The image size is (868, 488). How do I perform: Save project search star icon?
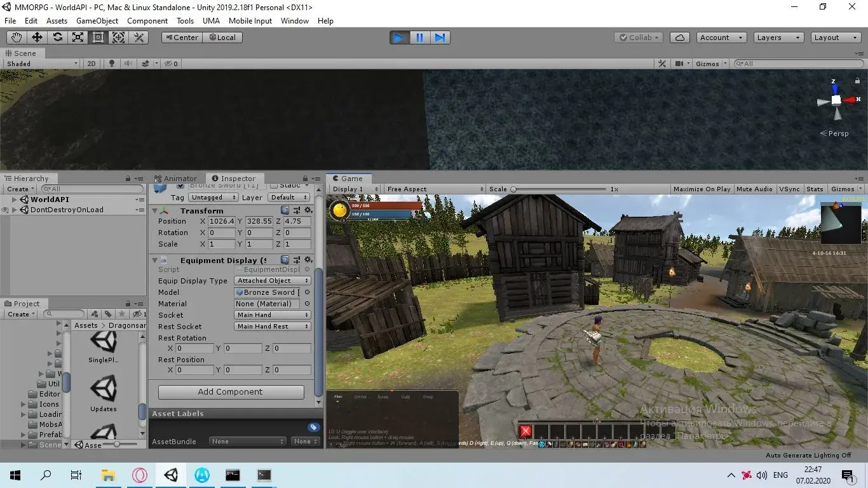point(122,314)
